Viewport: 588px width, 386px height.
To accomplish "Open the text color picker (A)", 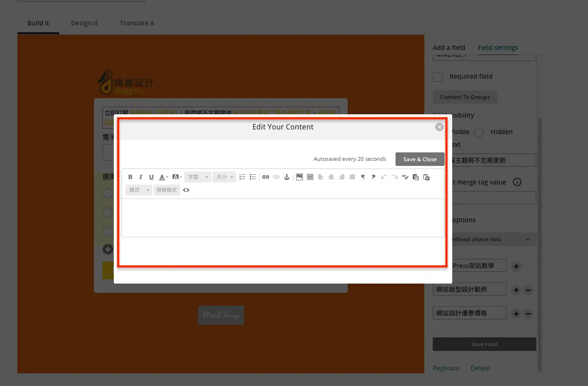I will coord(163,177).
